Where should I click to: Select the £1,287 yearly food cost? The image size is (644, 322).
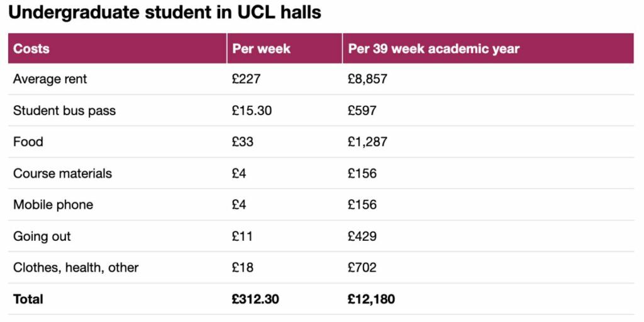367,142
